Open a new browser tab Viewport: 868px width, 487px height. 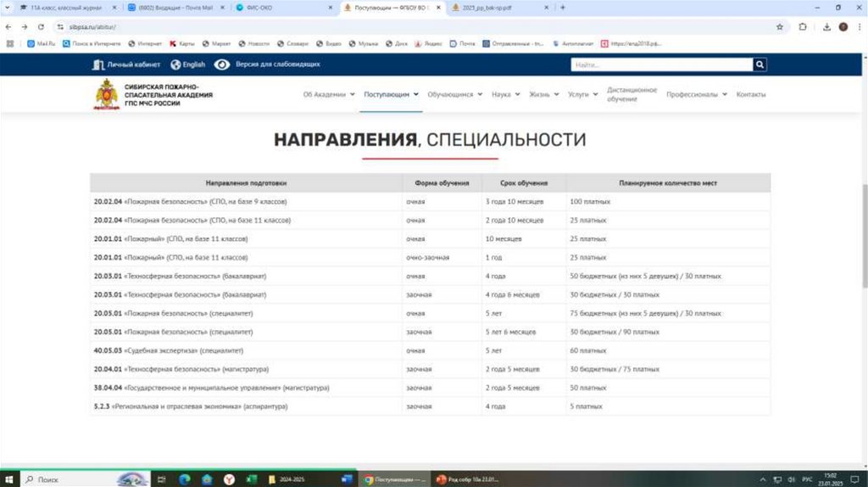[563, 8]
